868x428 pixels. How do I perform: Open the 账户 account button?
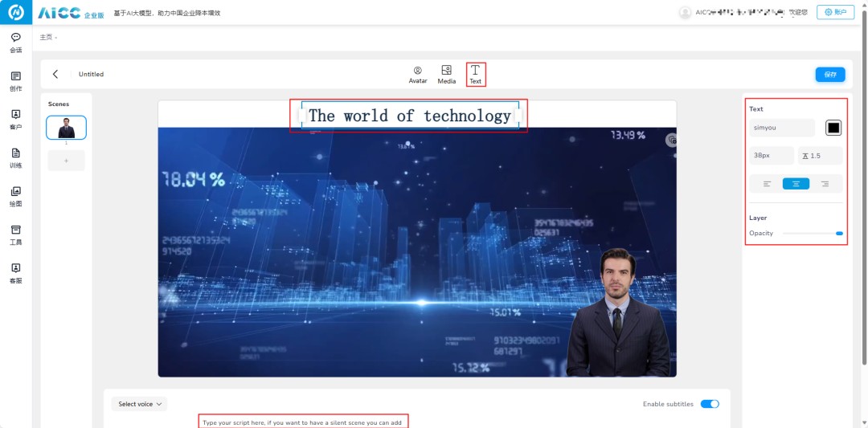pyautogui.click(x=835, y=12)
